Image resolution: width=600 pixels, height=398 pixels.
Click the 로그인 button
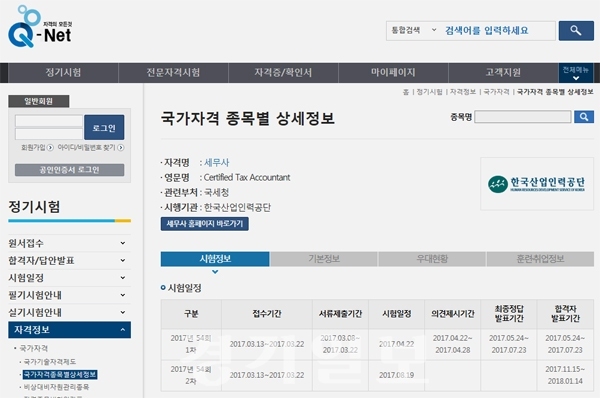coord(104,127)
